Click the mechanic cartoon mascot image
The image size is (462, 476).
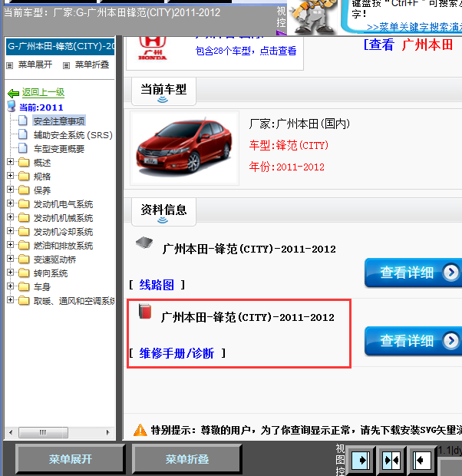pos(312,17)
